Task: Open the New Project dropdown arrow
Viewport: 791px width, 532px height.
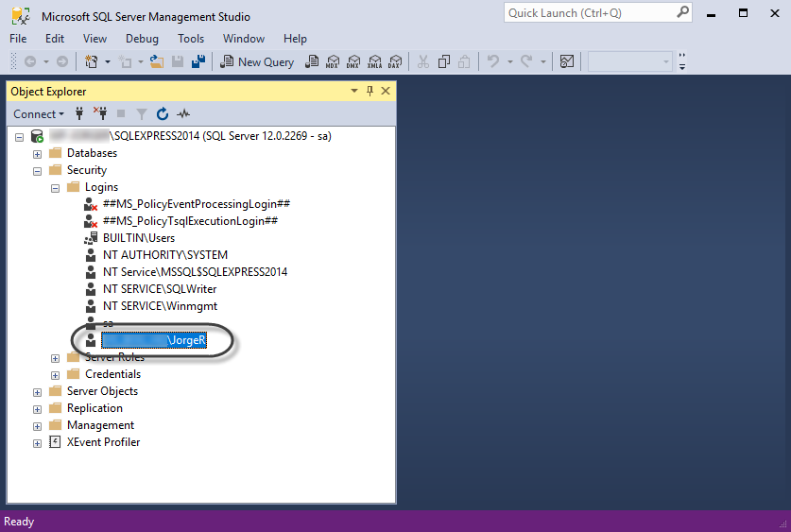Action: 108,62
